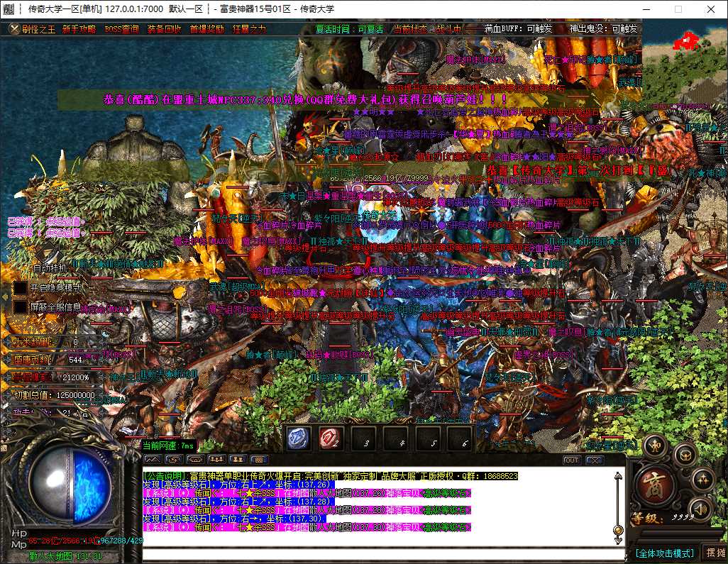This screenshot has width=728, height=564.
Task: Use red scroll item in slot 2
Action: (331, 438)
